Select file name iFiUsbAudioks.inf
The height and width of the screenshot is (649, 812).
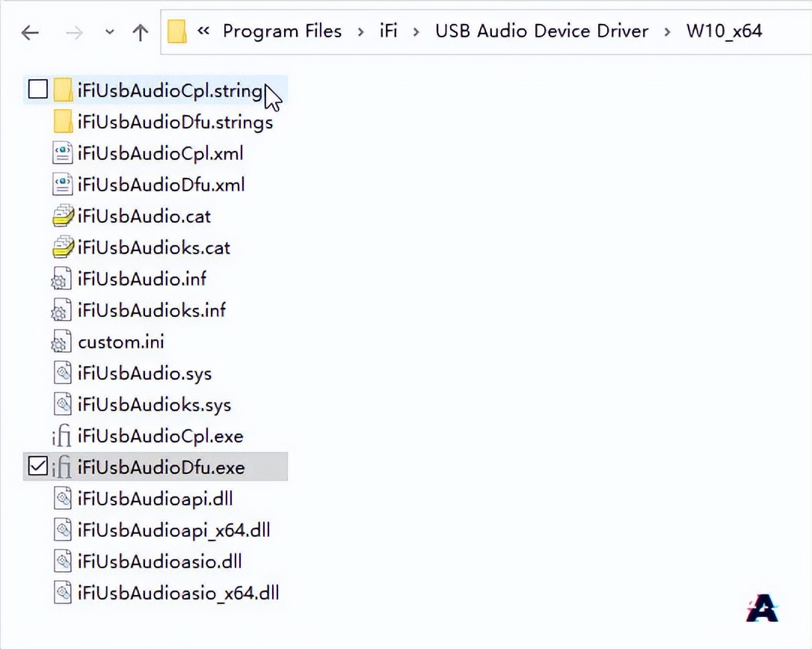coord(152,310)
